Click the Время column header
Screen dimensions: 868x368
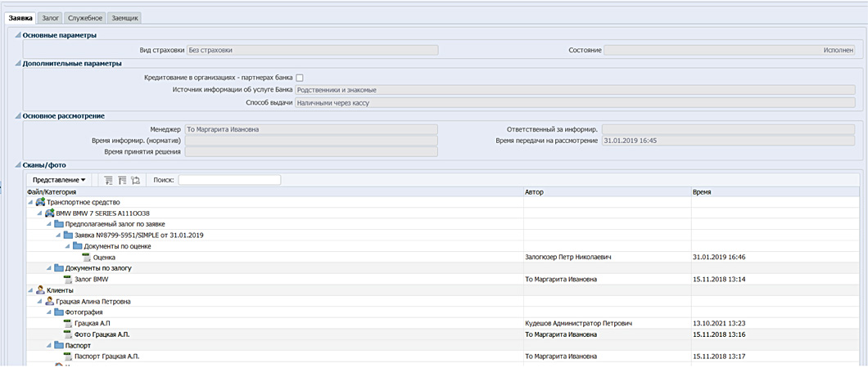702,191
